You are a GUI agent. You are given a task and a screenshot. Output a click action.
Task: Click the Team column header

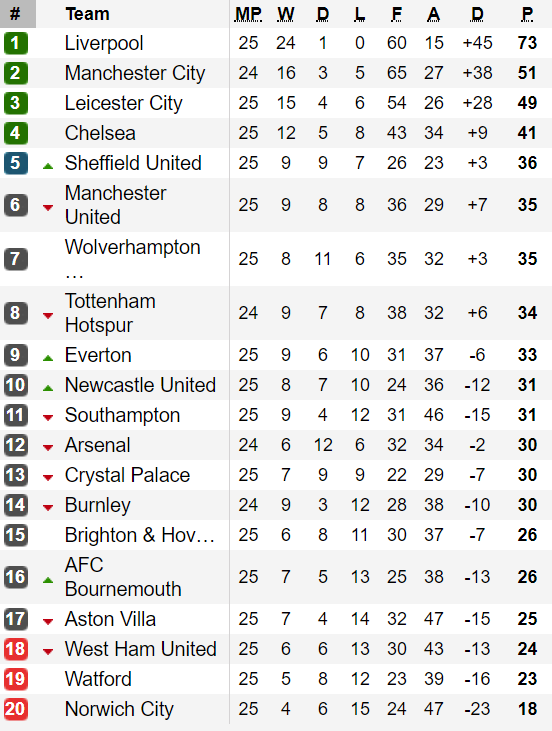coord(87,14)
